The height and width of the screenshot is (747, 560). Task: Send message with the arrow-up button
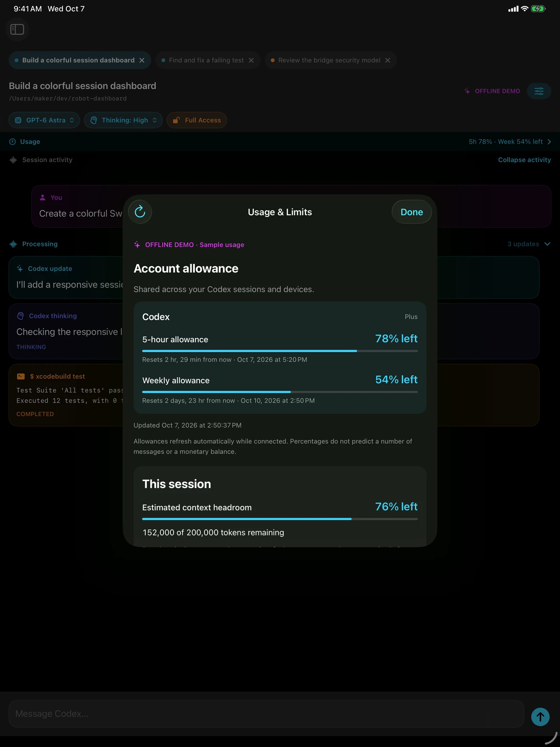tap(540, 717)
